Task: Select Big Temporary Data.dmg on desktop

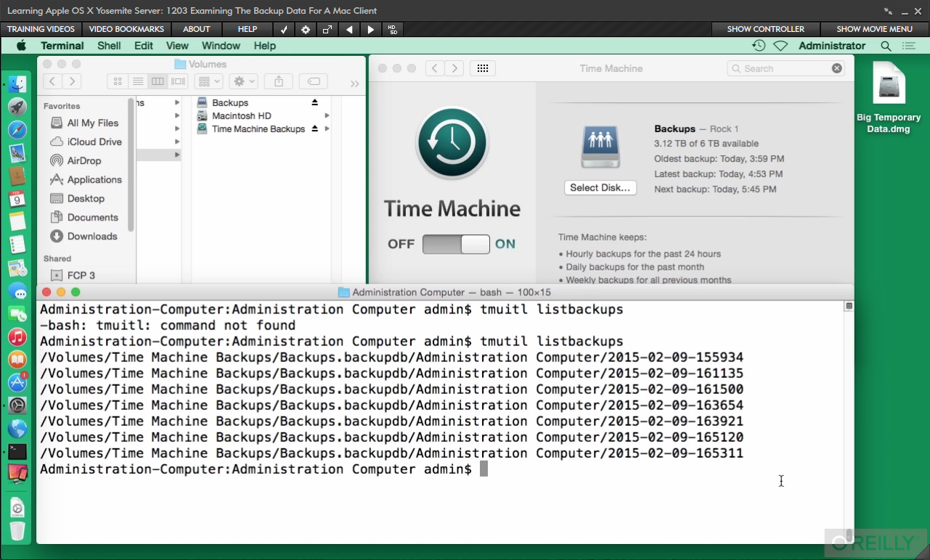Action: pyautogui.click(x=889, y=99)
